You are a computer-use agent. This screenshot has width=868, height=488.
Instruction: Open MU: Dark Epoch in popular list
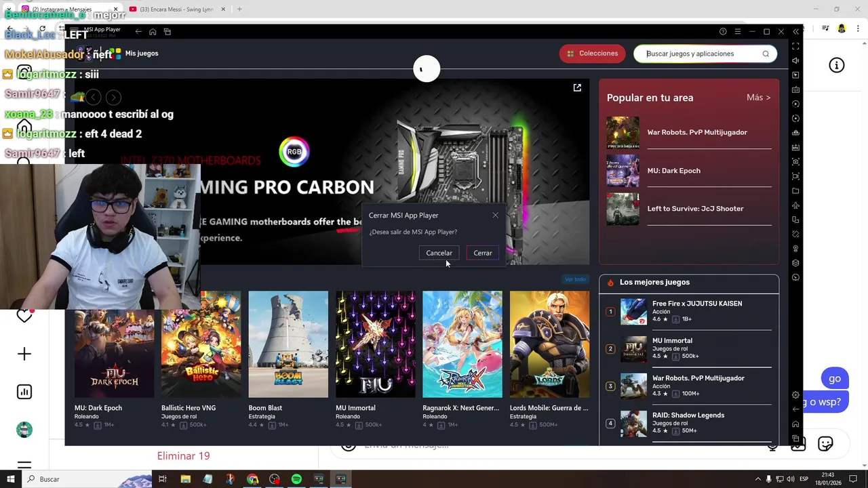tap(689, 171)
